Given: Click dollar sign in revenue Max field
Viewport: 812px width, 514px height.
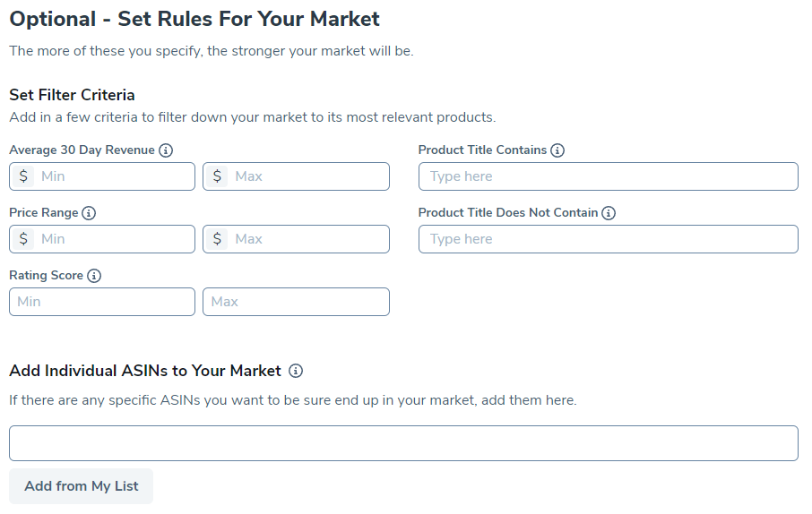Looking at the screenshot, I should tap(217, 176).
